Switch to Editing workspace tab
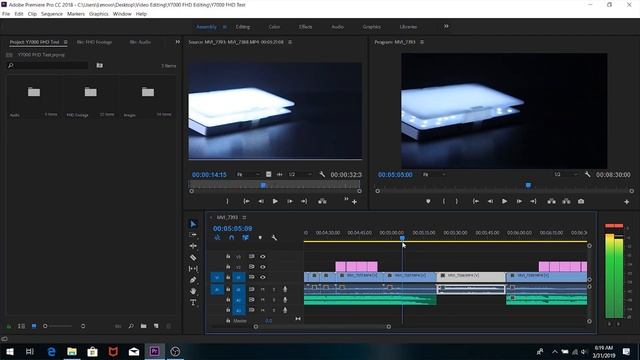The image size is (640, 360). tap(242, 27)
